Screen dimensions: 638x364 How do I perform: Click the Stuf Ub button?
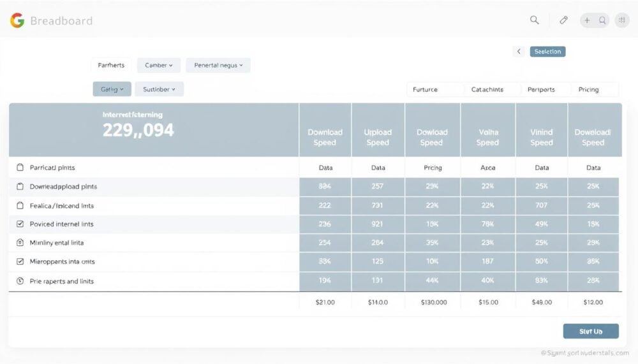point(591,331)
